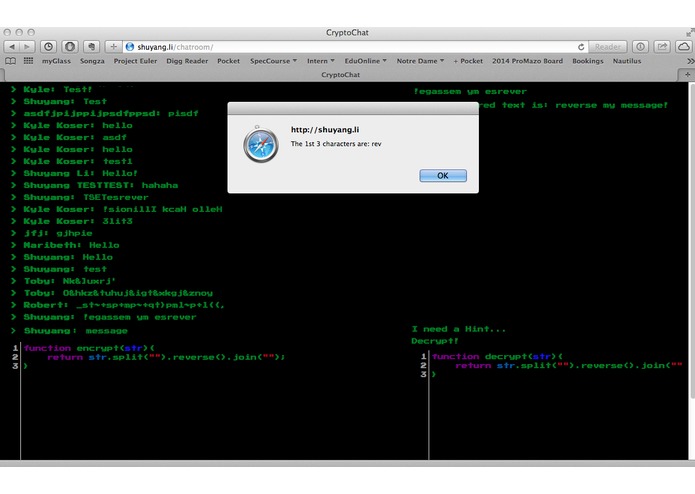Go back with the Safari back arrow
Viewport: 695px width, 494px height.
pyautogui.click(x=12, y=47)
